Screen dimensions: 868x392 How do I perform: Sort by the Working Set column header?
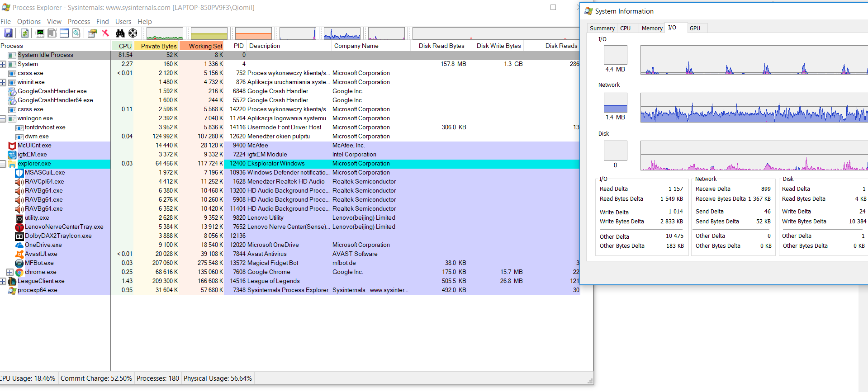point(203,46)
